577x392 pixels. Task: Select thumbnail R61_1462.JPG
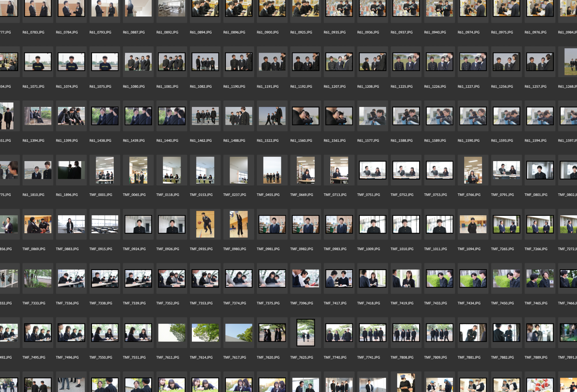click(x=205, y=116)
